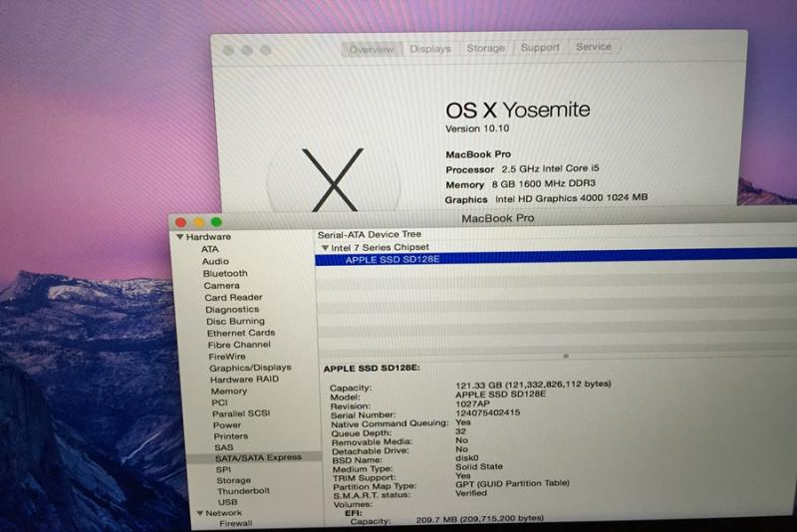The height and width of the screenshot is (532, 797).
Task: Click the Processor 2.5 GHz Intel Core i5 line
Action: pyautogui.click(x=522, y=168)
